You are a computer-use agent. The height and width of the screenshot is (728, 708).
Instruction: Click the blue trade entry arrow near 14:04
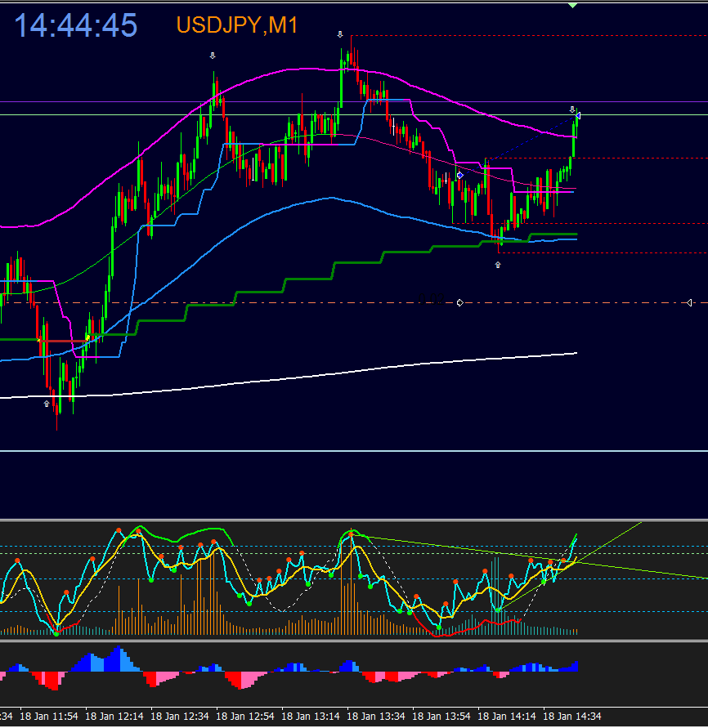pyautogui.click(x=460, y=176)
